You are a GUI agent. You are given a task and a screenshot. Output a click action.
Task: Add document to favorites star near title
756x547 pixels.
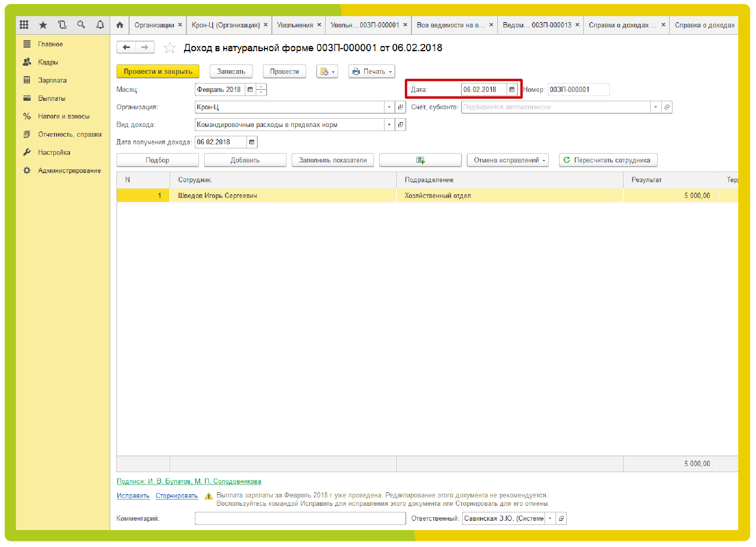click(170, 48)
